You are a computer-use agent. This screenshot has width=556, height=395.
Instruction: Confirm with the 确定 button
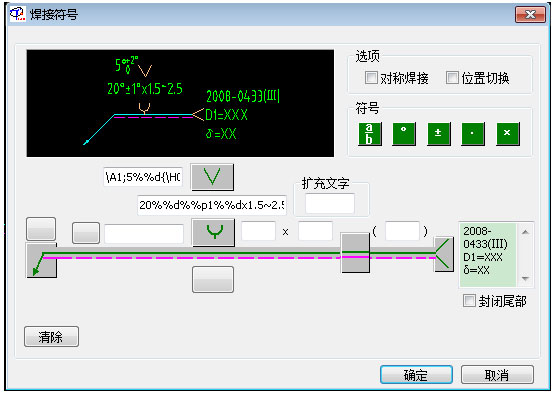tap(416, 374)
